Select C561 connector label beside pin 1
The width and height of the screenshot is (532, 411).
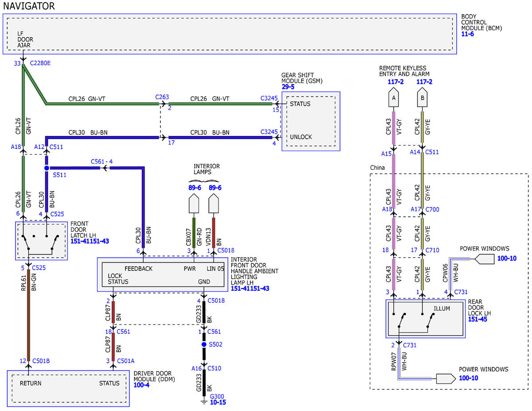[x=215, y=331]
